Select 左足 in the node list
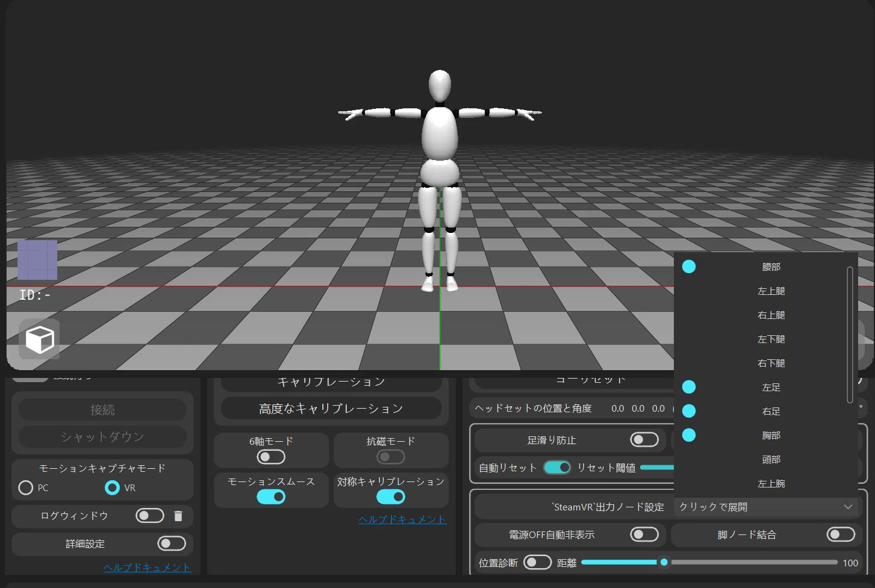This screenshot has height=588, width=875. 766,387
